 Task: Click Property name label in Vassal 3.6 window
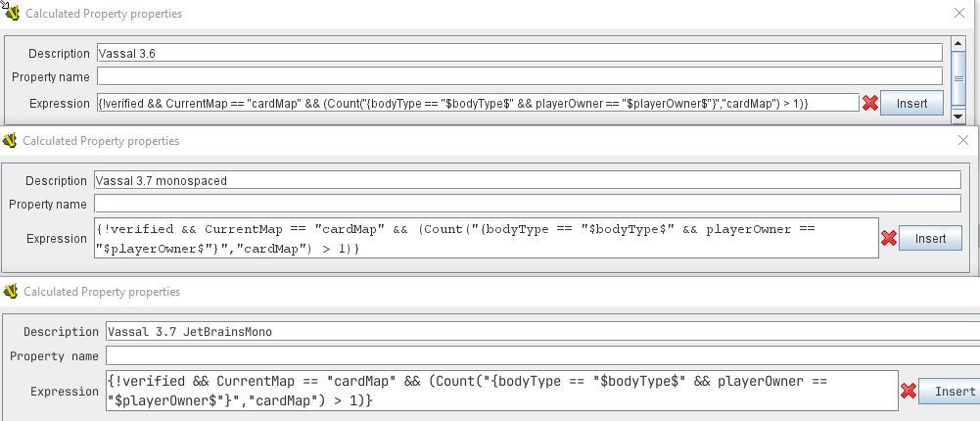pyautogui.click(x=51, y=77)
